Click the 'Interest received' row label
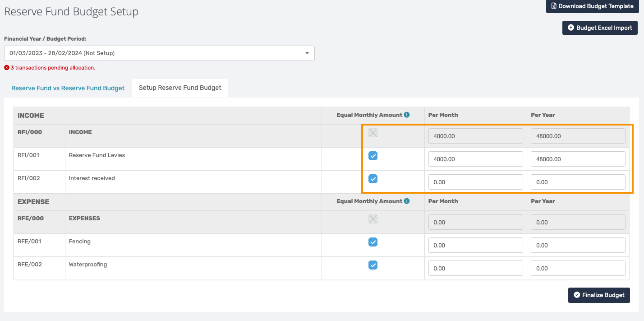The image size is (644, 321). coord(92,178)
